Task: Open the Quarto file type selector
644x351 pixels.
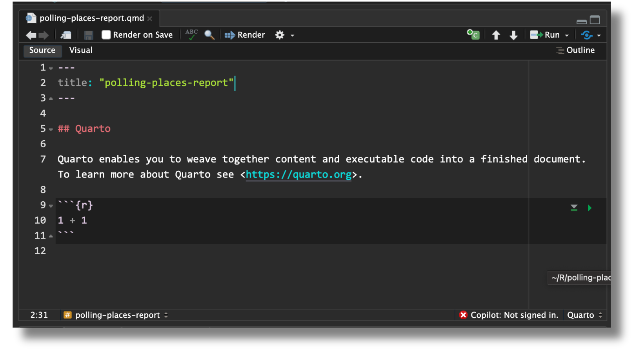Action: coord(584,315)
